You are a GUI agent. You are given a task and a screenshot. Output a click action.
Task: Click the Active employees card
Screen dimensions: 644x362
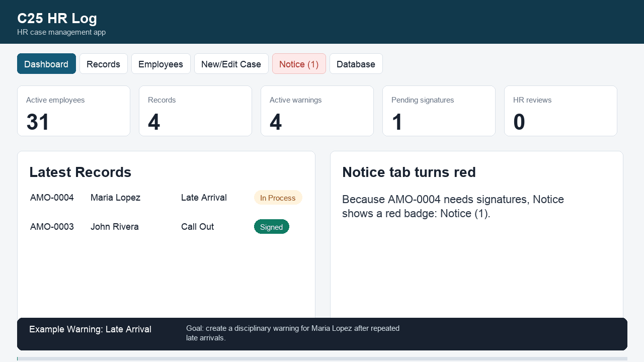click(73, 111)
